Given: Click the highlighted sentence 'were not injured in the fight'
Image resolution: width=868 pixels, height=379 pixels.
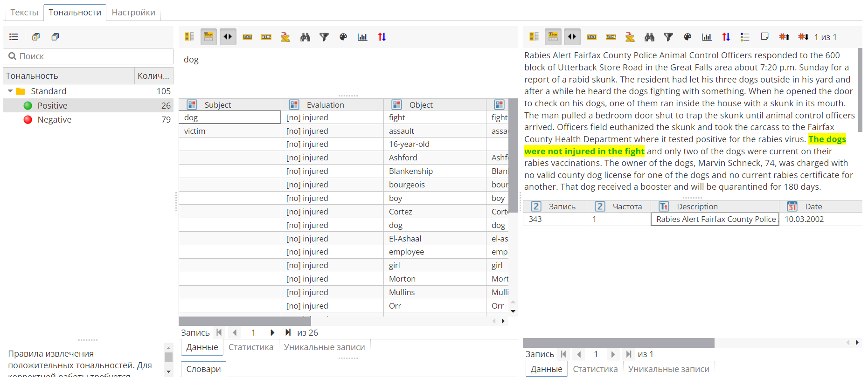Looking at the screenshot, I should [x=584, y=151].
